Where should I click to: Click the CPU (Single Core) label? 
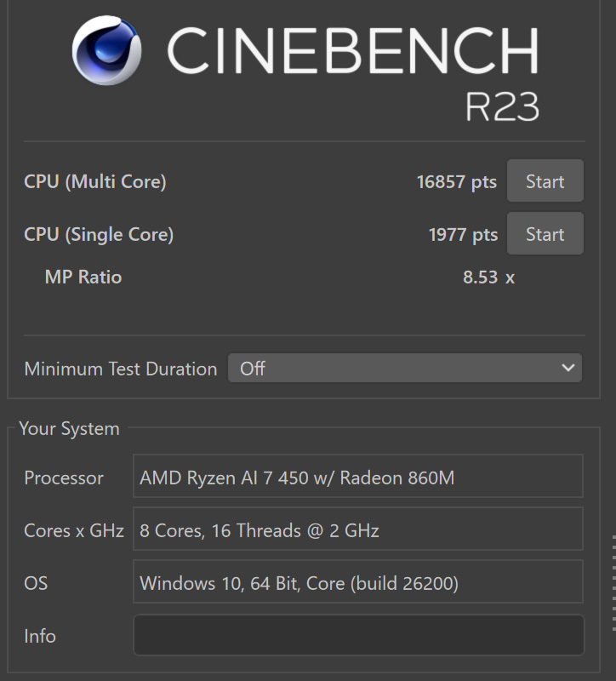click(x=99, y=235)
